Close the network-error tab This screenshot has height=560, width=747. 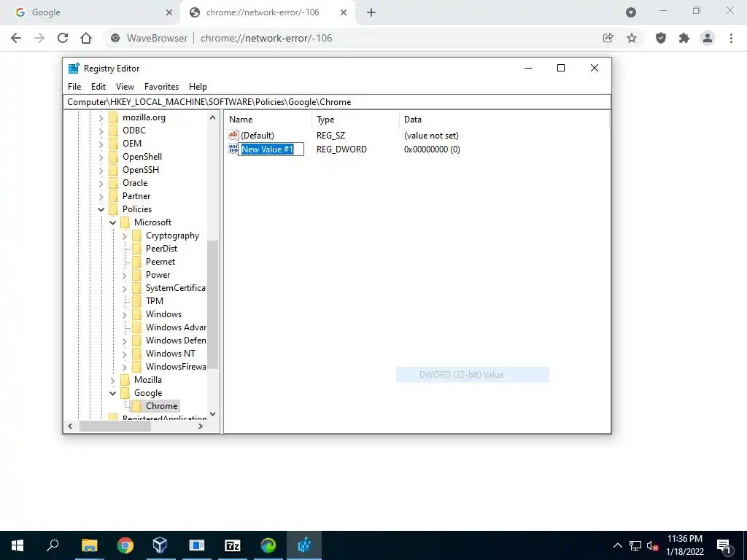[344, 12]
